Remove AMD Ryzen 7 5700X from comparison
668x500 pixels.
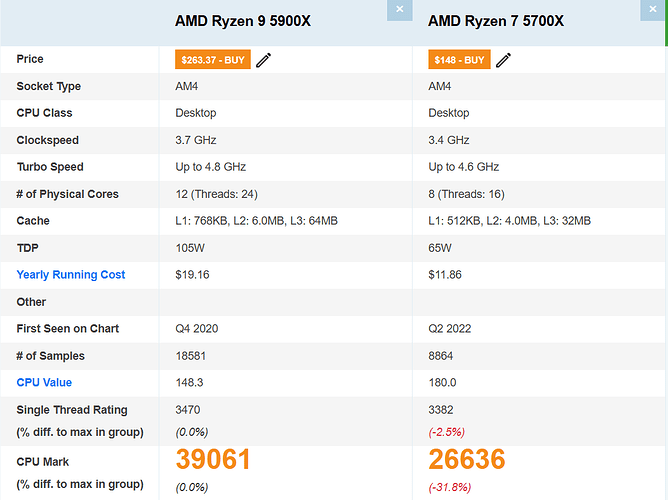click(652, 9)
